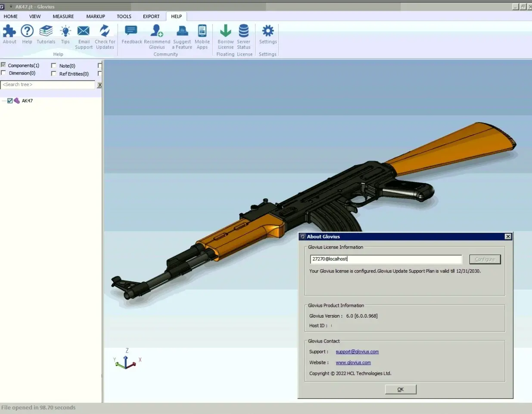Open the About puzzle-piece icon
This screenshot has height=414, width=532.
click(x=9, y=31)
